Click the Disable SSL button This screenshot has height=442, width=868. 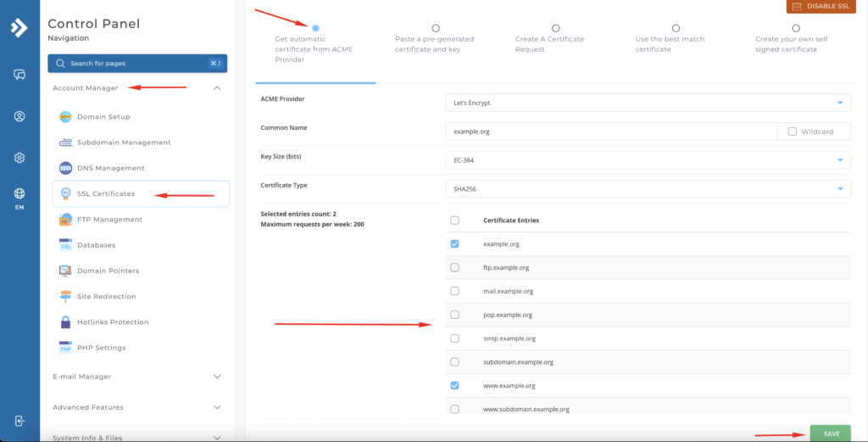click(x=818, y=7)
